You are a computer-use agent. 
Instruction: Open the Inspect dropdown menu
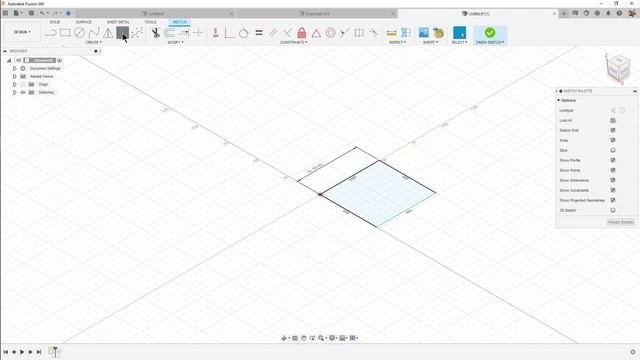pos(397,42)
